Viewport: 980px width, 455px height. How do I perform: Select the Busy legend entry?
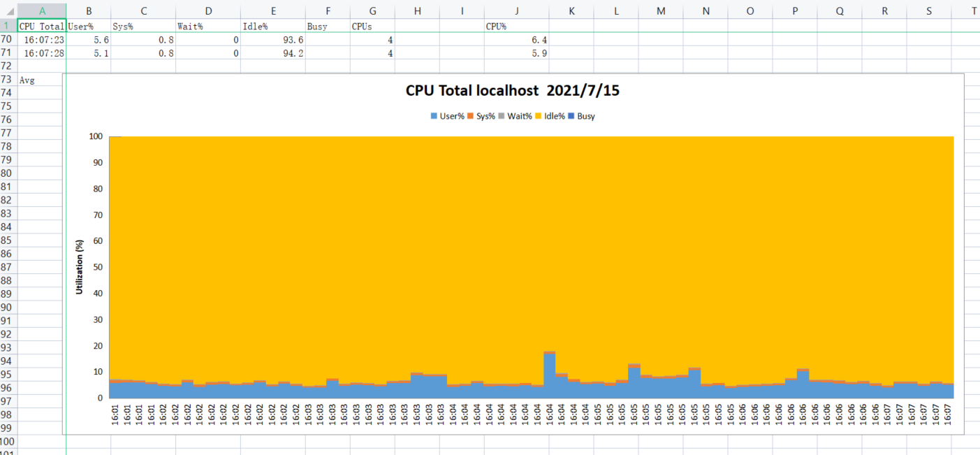[582, 117]
